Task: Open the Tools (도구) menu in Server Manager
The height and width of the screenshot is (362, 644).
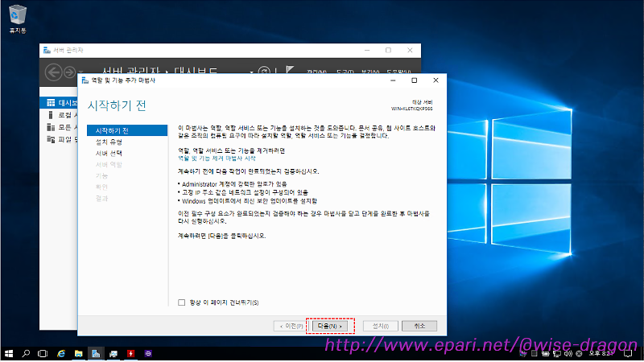Action: pos(345,72)
